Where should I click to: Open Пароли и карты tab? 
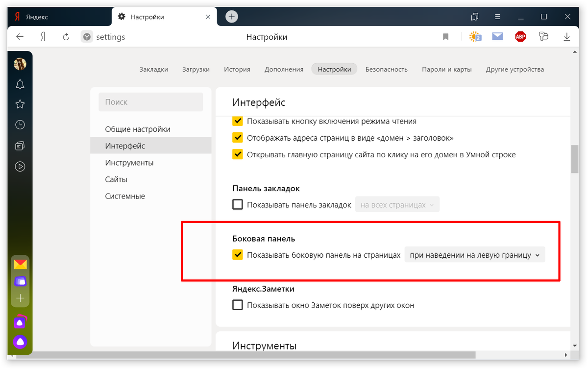[x=447, y=69]
